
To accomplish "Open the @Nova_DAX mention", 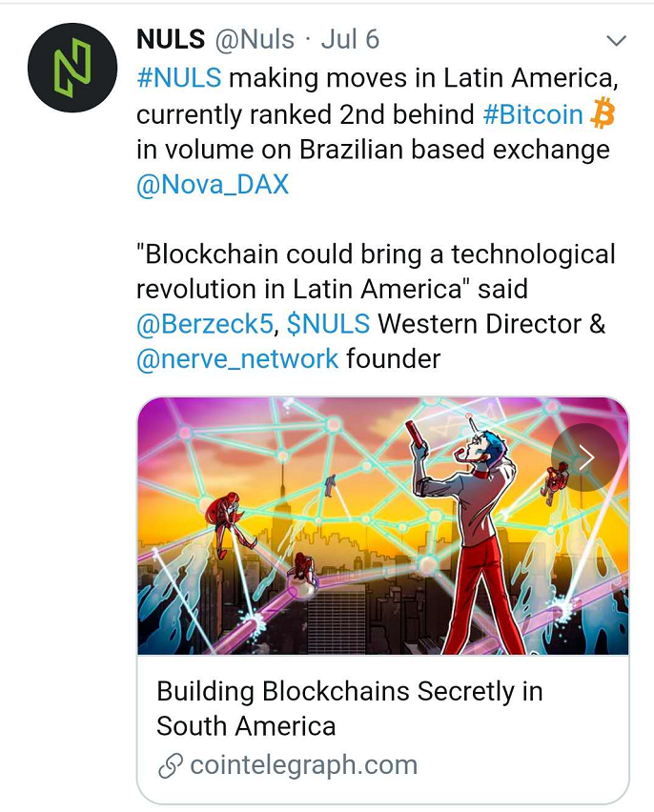I will pos(213,184).
